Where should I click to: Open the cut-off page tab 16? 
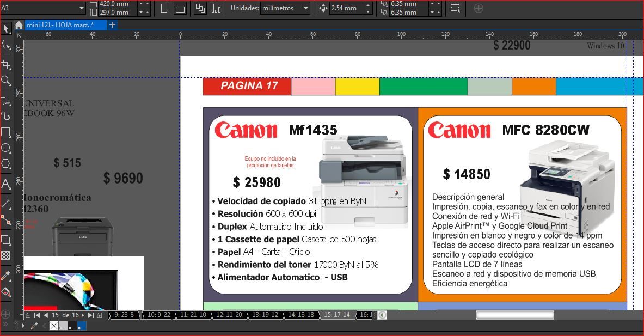[365, 315]
